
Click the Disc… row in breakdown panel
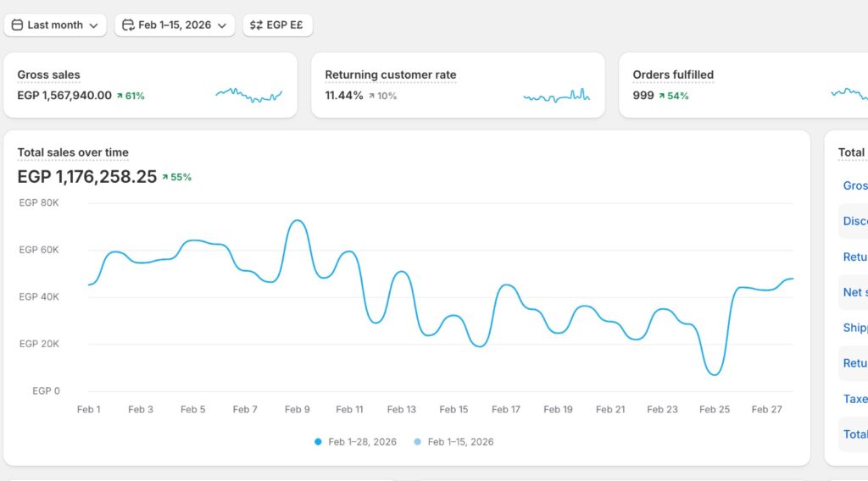click(x=853, y=221)
